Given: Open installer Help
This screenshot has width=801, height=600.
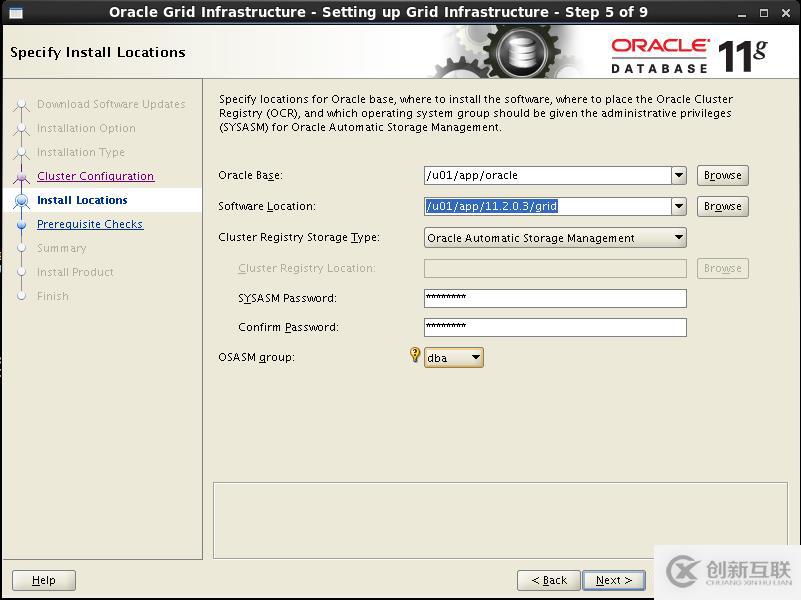Looking at the screenshot, I should (44, 580).
